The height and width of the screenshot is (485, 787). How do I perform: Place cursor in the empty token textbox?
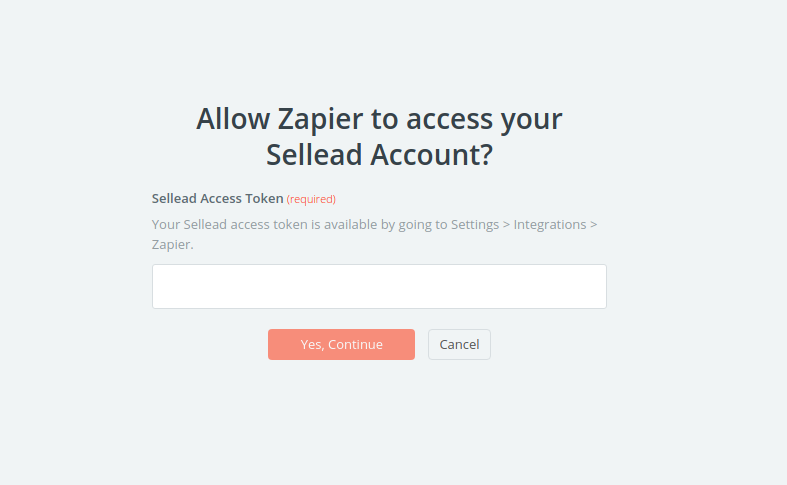click(379, 287)
